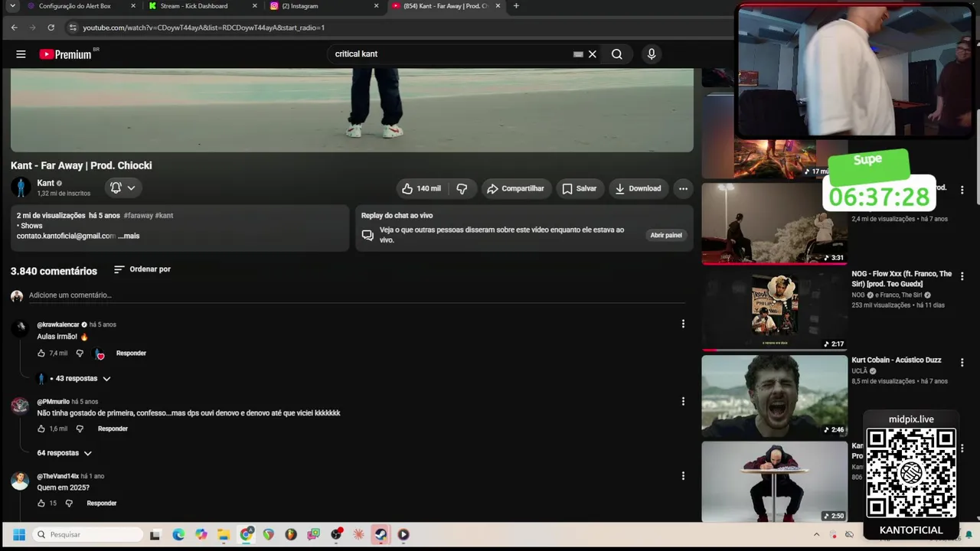Play the NOG - Flow Xxx video thumbnail
980x551 pixels.
(774, 310)
